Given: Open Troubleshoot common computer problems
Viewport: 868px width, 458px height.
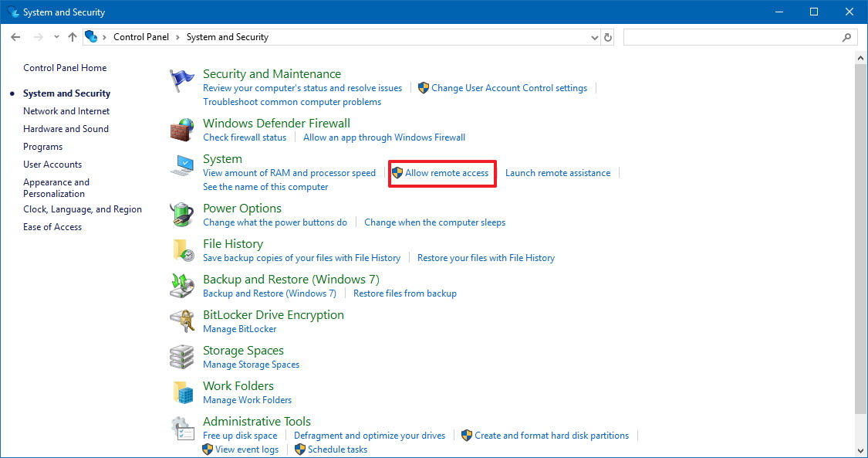Looking at the screenshot, I should click(x=292, y=102).
